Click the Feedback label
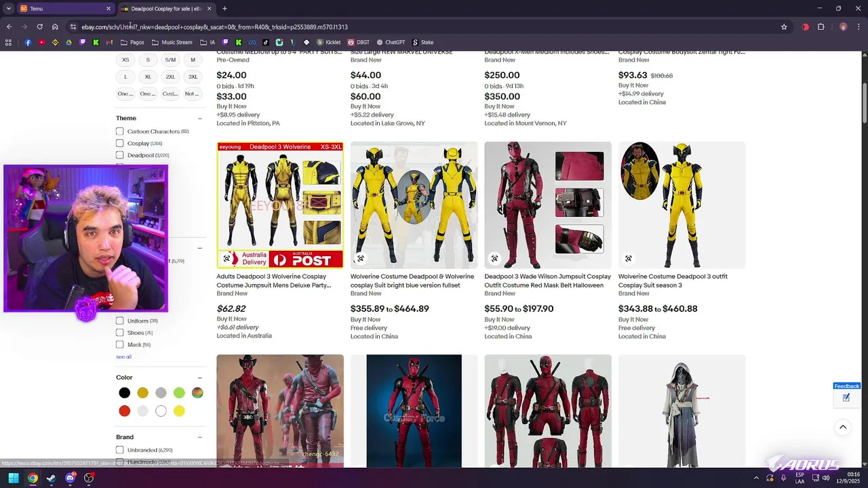The height and width of the screenshot is (488, 868). click(847, 386)
